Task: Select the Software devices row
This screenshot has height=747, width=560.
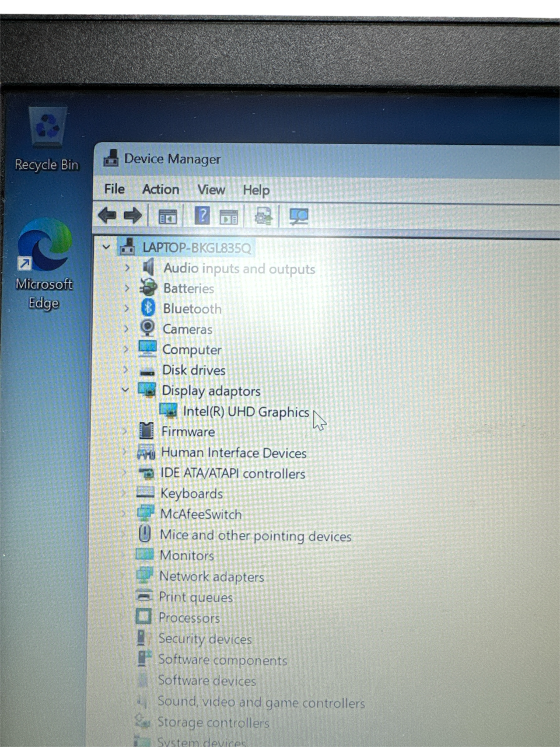Action: [206, 680]
